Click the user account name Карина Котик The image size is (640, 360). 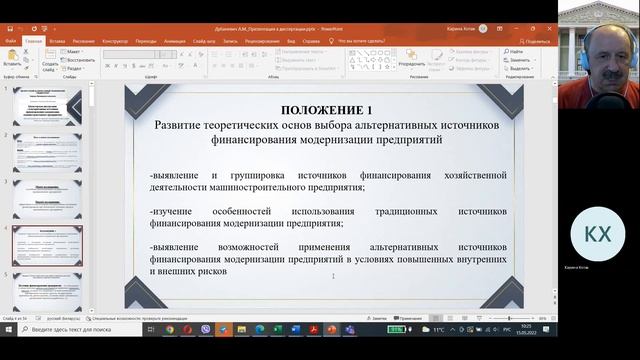(460, 29)
